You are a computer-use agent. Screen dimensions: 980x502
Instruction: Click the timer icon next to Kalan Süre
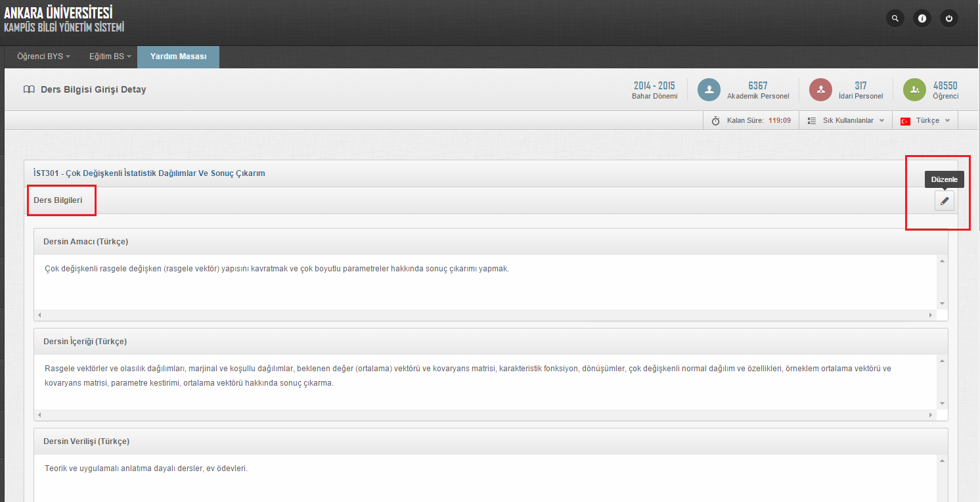[716, 121]
